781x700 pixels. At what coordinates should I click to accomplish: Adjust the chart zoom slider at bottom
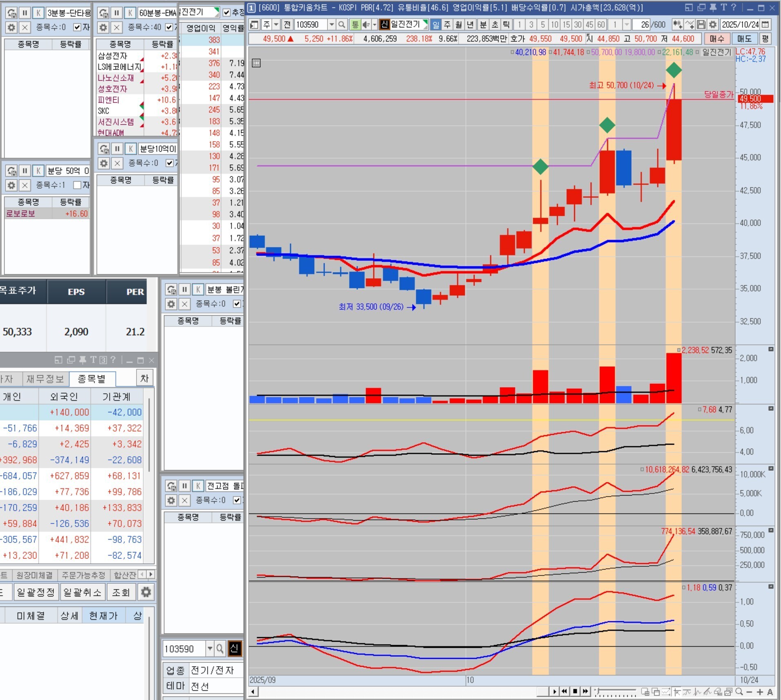pos(615,692)
